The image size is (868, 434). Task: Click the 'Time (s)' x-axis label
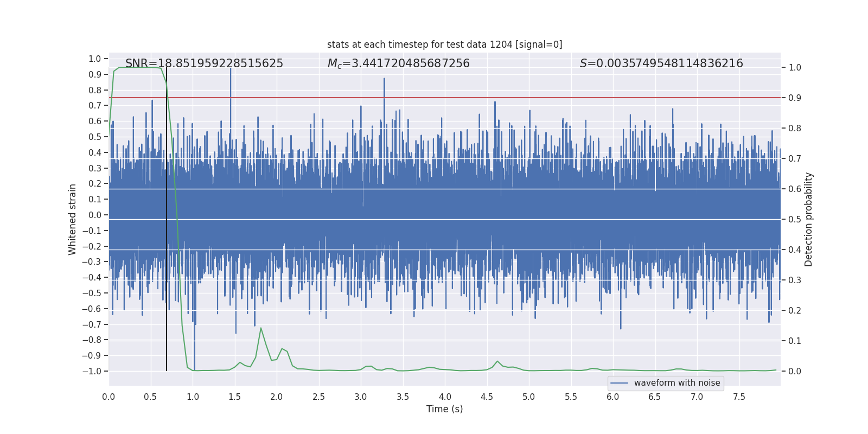(x=444, y=409)
